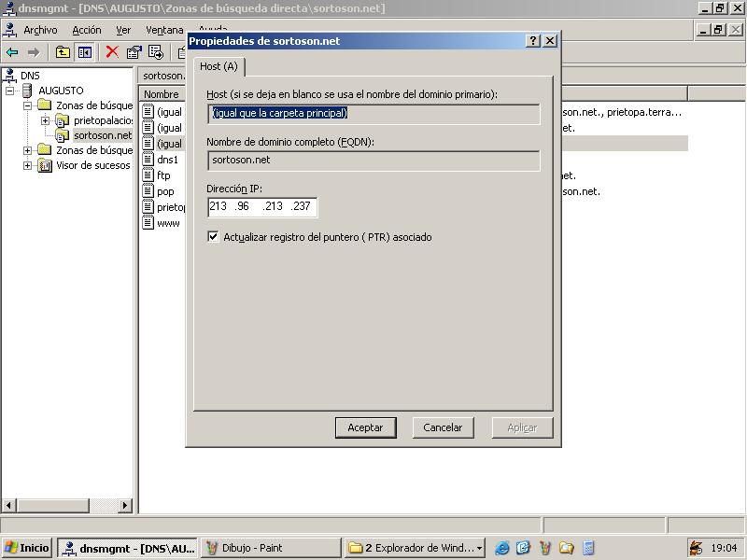
Task: Click the pop record icon
Action: [x=148, y=191]
